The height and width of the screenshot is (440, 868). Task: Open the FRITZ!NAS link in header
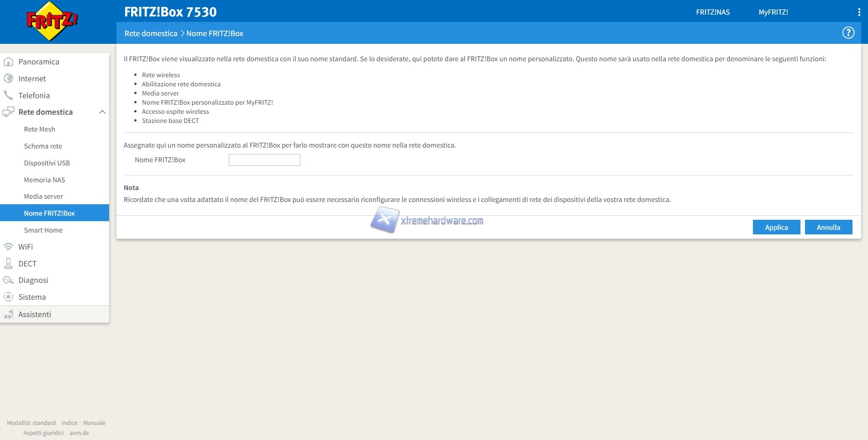click(x=712, y=12)
